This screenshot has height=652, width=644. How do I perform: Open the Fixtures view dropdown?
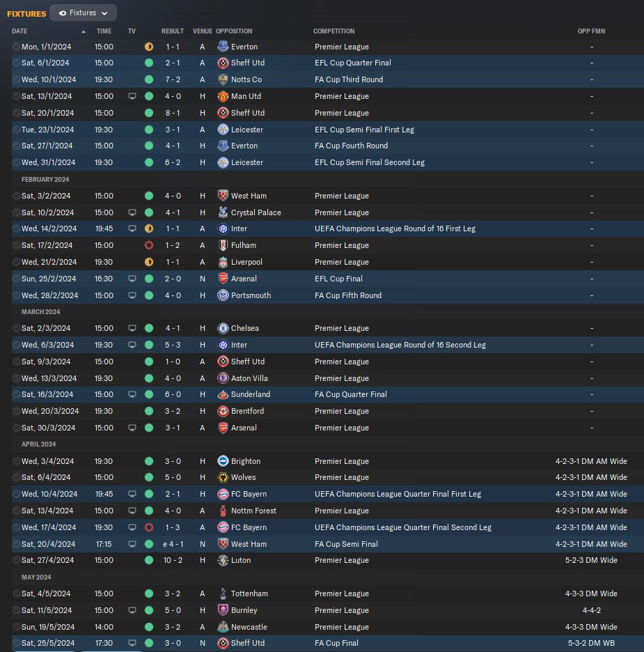pyautogui.click(x=83, y=13)
